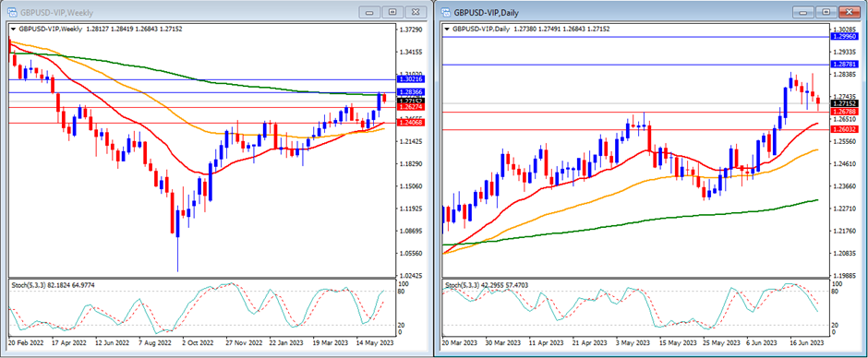
Task: Click 1.25560 on the Daily price scale
Action: (845, 142)
